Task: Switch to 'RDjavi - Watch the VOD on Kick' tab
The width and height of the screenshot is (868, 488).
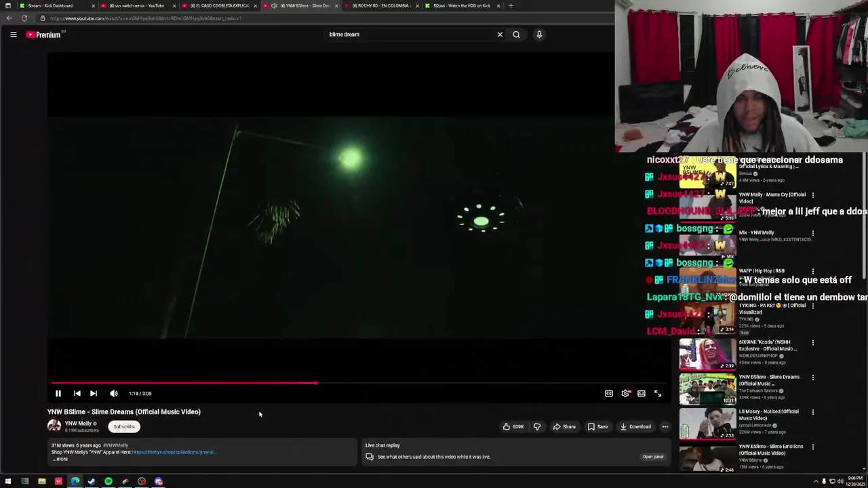Action: [x=462, y=5]
